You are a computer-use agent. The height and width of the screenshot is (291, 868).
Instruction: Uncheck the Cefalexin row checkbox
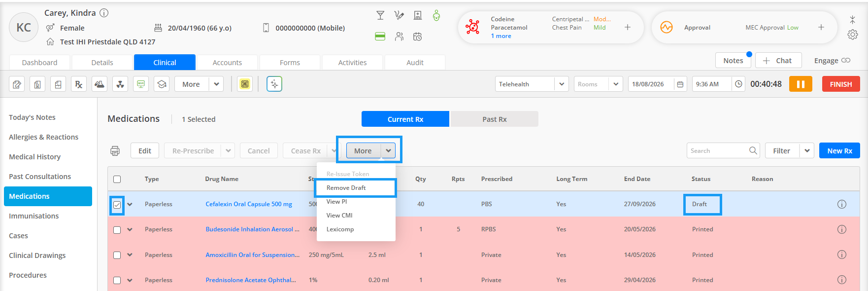(117, 204)
